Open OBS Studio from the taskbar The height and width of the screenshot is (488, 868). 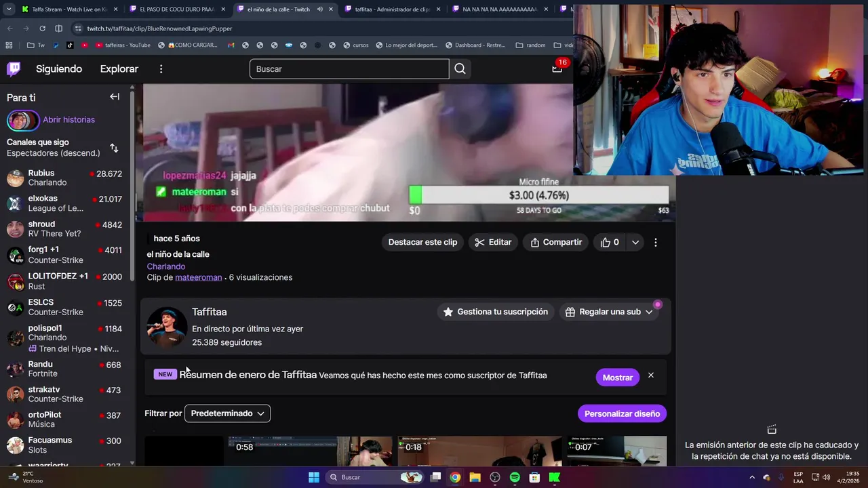[495, 477]
